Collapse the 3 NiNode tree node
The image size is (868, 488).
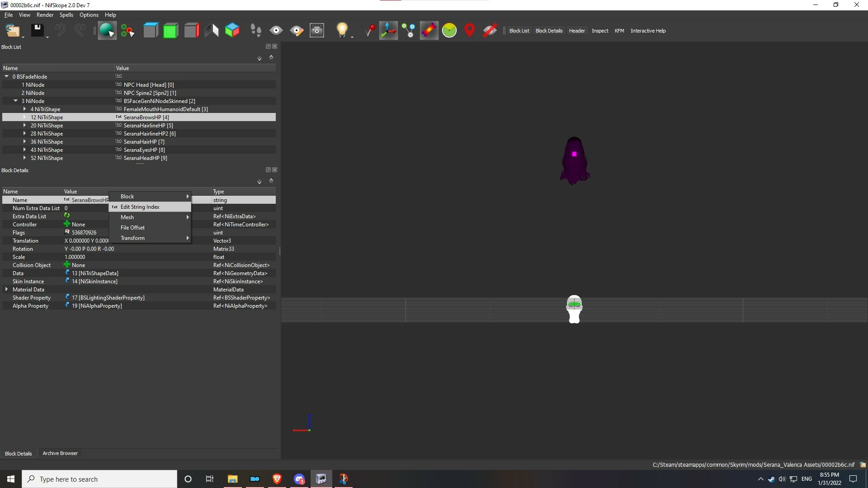[16, 101]
